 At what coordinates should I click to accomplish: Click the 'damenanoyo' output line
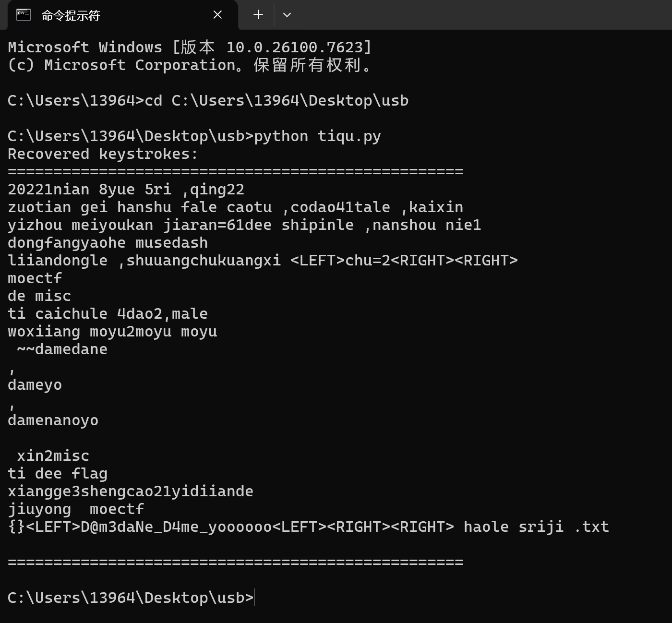coord(53,420)
